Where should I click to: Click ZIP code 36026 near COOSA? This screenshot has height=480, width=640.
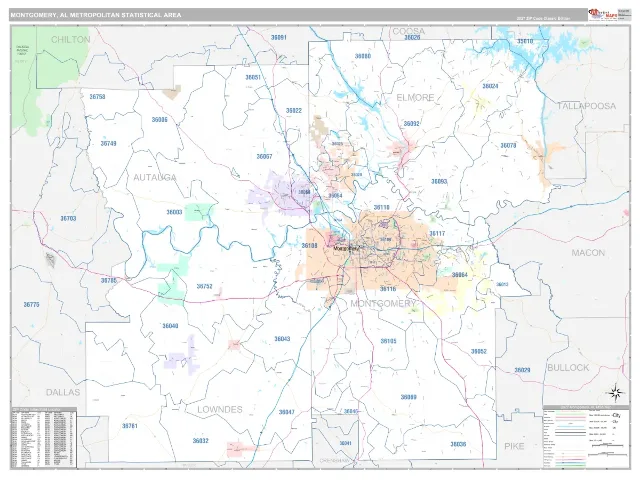click(412, 38)
